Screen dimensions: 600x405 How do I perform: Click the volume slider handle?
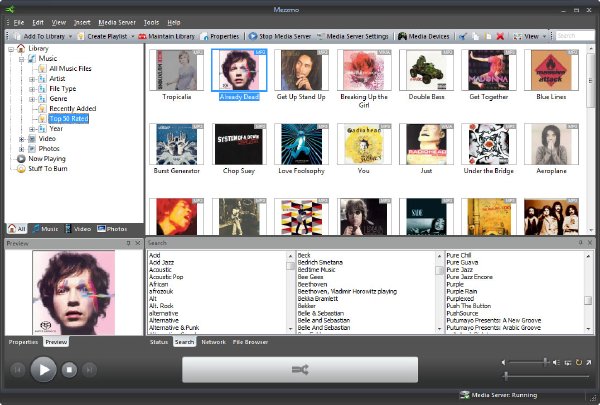tap(546, 362)
